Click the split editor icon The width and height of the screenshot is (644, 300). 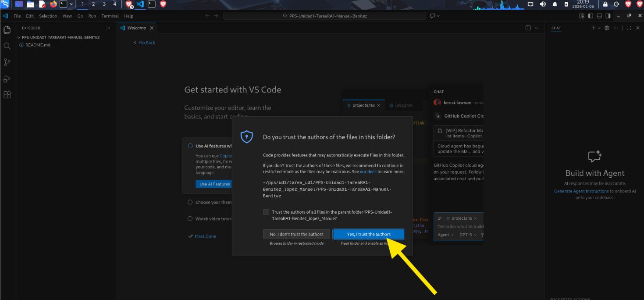(x=528, y=28)
